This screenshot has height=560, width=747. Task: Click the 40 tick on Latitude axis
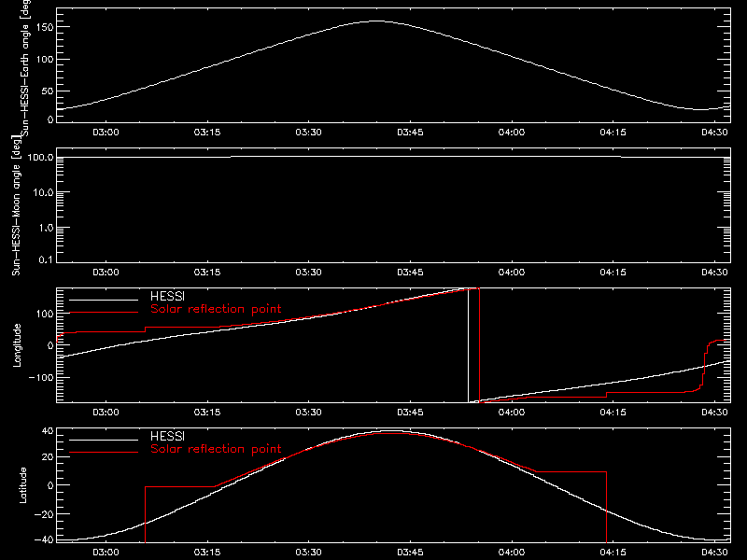[48, 431]
